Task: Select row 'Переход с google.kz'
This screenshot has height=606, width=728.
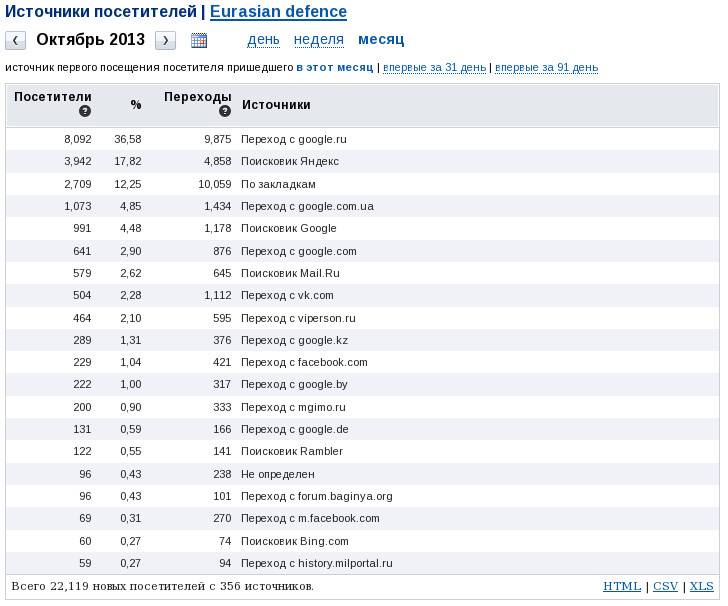Action: [x=362, y=340]
